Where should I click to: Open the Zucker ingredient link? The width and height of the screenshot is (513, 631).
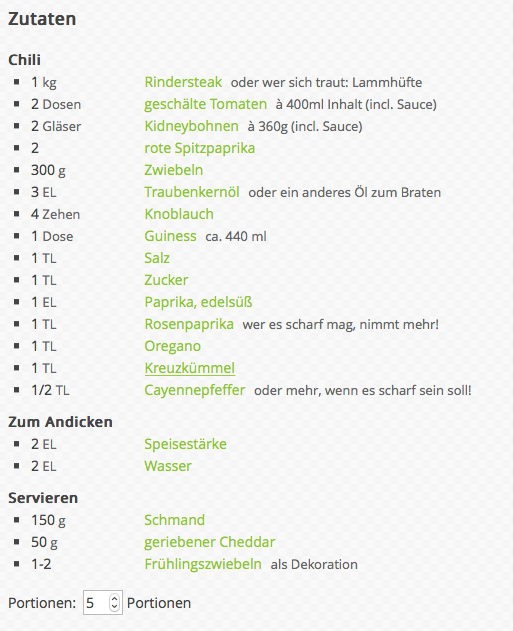166,280
